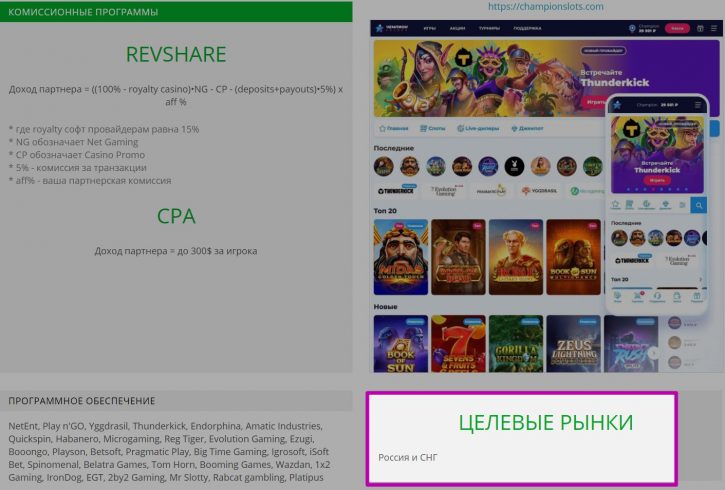Open the ИГРЫ menu item

[x=430, y=28]
